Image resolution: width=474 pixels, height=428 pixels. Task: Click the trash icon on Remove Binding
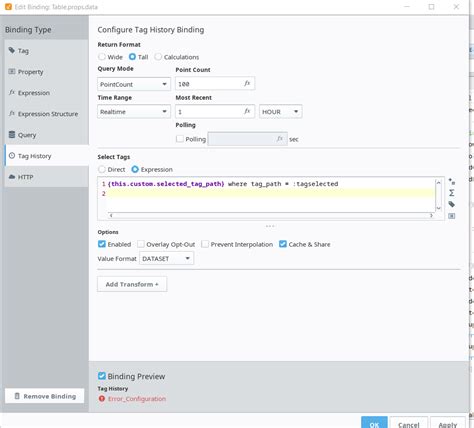[x=17, y=396]
